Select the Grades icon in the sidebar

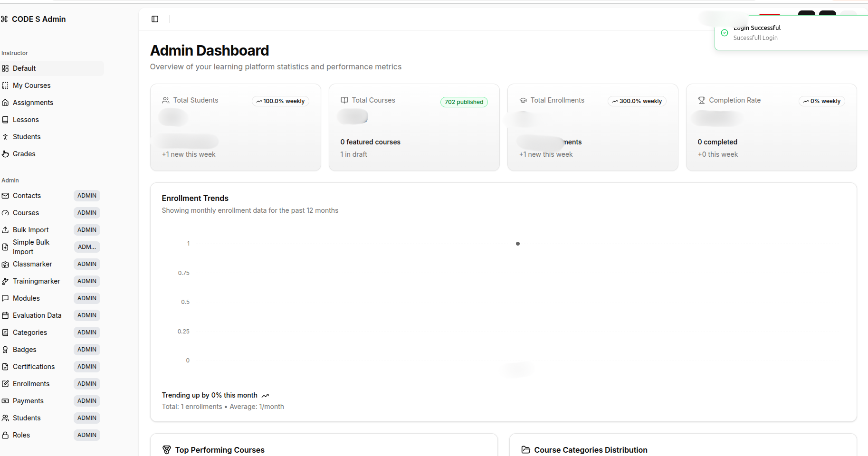tap(5, 153)
